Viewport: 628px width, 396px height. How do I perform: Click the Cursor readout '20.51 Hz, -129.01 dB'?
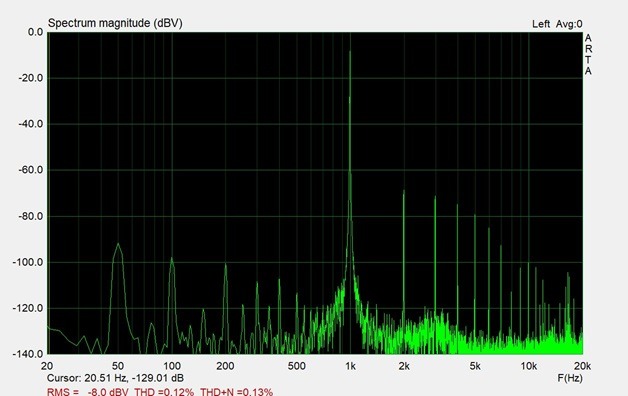(x=134, y=378)
